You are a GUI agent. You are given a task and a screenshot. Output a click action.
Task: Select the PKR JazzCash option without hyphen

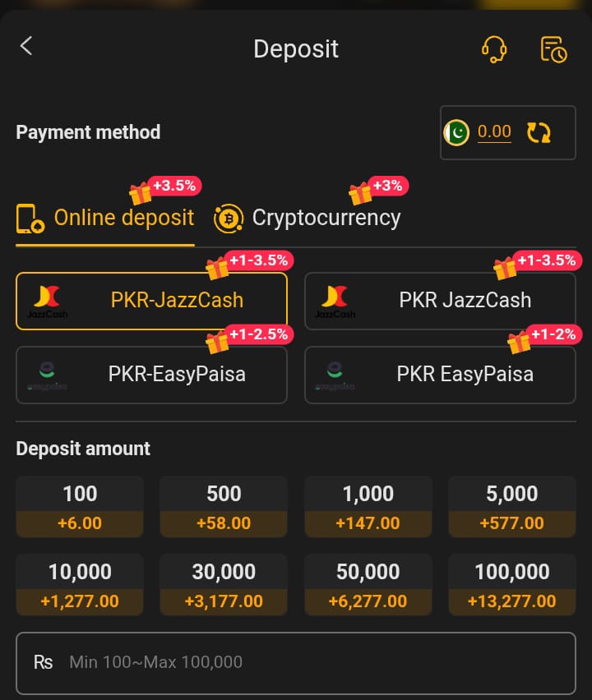tap(440, 301)
